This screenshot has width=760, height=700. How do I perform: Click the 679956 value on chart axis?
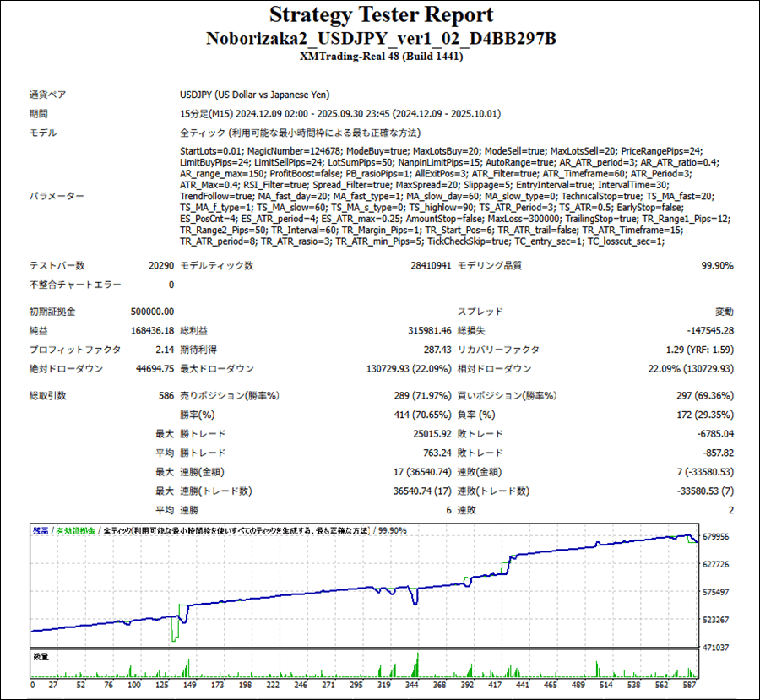click(x=715, y=536)
